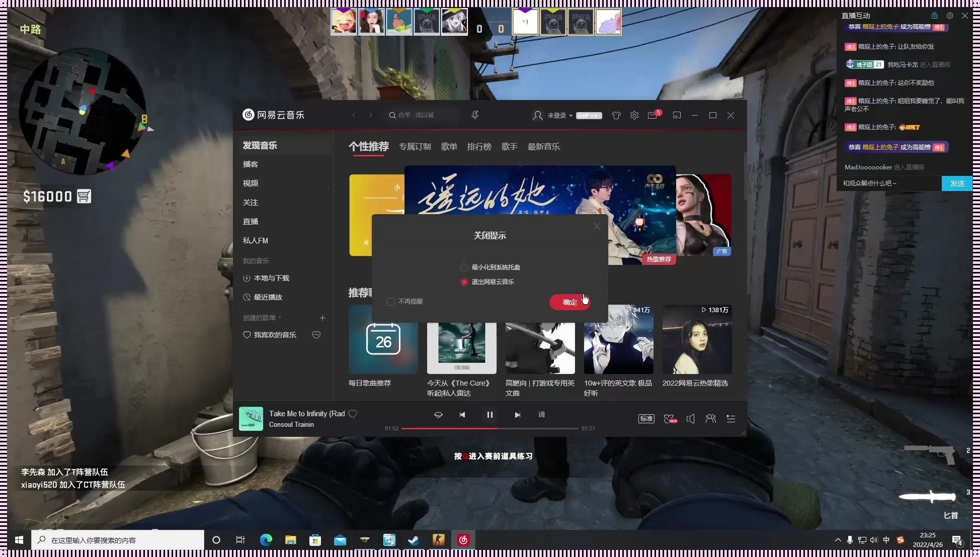The width and height of the screenshot is (980, 557).
Task: Check the 不再提醒 checkbox
Action: point(391,302)
